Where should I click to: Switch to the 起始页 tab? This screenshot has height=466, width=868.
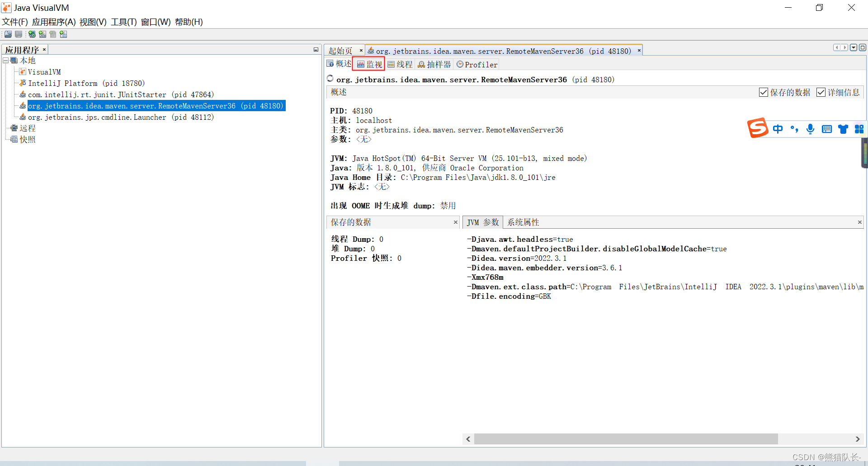coord(340,51)
